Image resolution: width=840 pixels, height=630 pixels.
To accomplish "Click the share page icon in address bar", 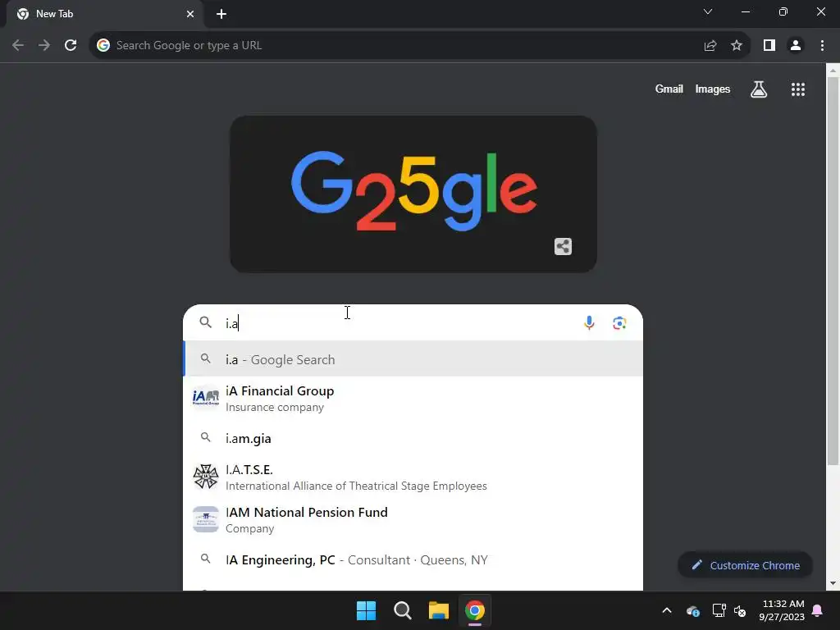I will (x=710, y=46).
